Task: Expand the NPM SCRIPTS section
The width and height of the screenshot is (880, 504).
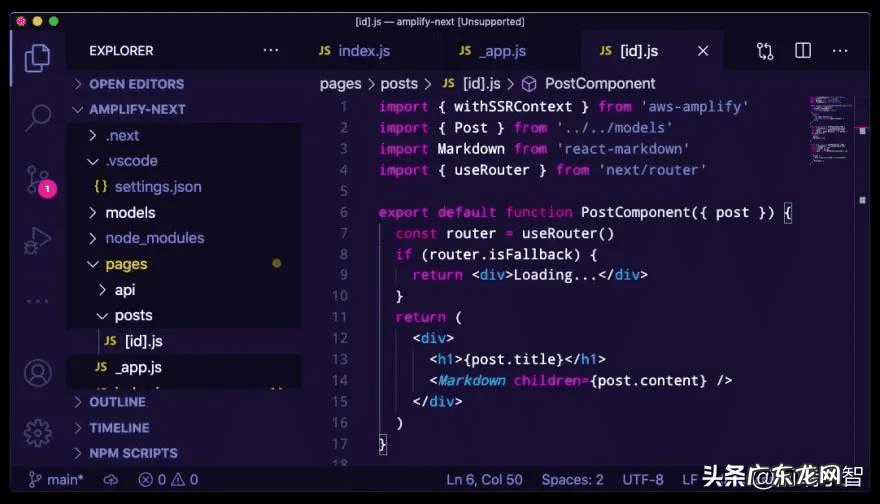Action: point(133,453)
